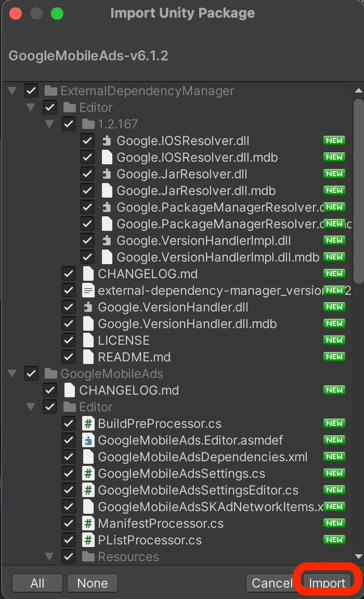Uncheck Google.JarResolver.dll.mdb checkbox
364x599 pixels.
87,191
